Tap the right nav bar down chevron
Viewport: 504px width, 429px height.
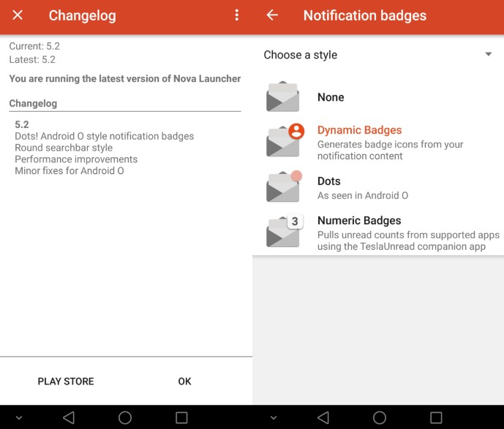click(x=274, y=418)
